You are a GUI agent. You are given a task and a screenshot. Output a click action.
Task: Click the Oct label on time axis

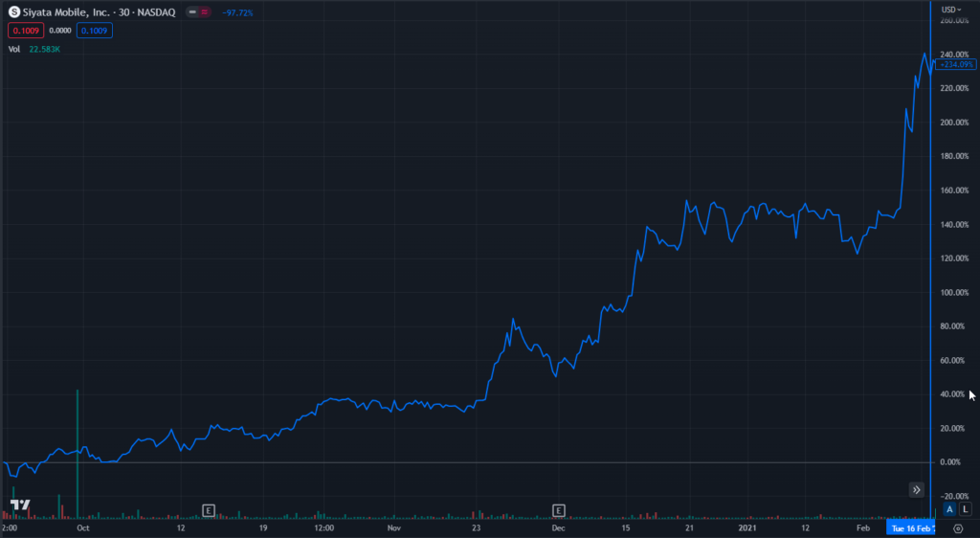point(82,528)
